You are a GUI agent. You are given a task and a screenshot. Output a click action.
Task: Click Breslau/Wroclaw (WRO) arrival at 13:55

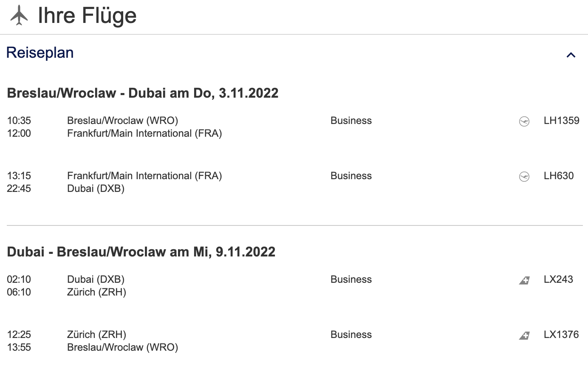(122, 347)
